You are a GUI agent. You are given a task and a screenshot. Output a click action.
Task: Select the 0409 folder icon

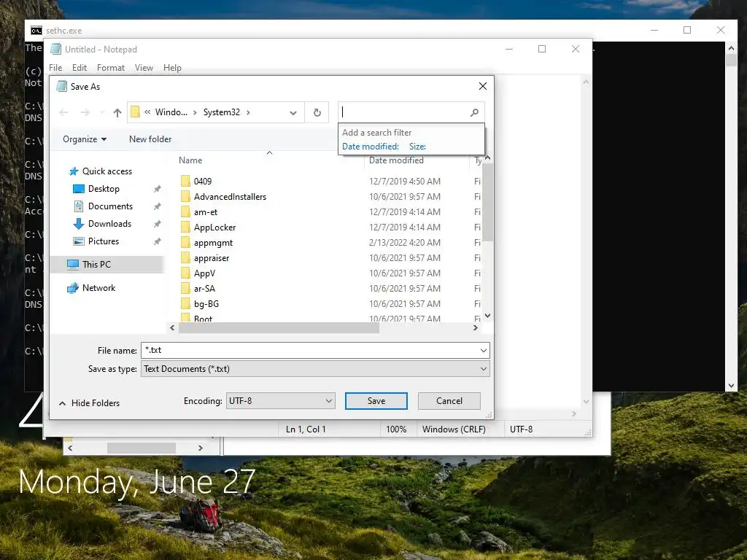(185, 182)
